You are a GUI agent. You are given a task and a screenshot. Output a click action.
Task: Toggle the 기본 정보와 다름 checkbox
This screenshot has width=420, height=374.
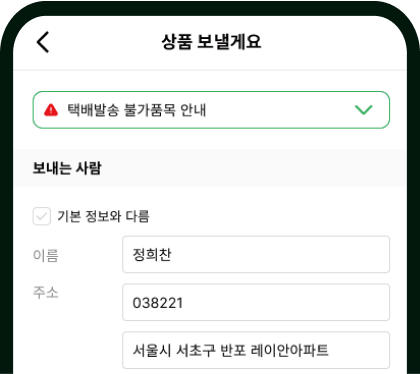point(42,216)
